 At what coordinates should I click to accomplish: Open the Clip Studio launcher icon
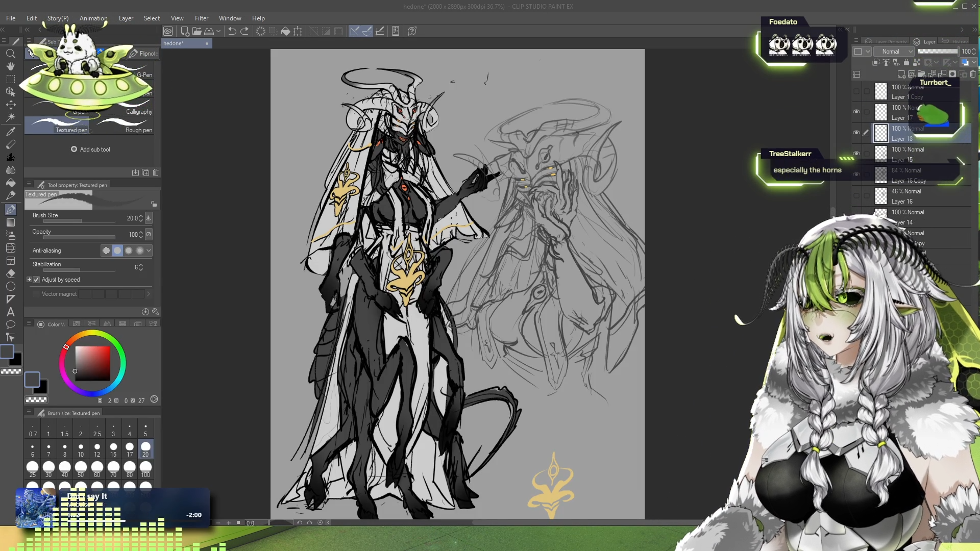tap(168, 31)
